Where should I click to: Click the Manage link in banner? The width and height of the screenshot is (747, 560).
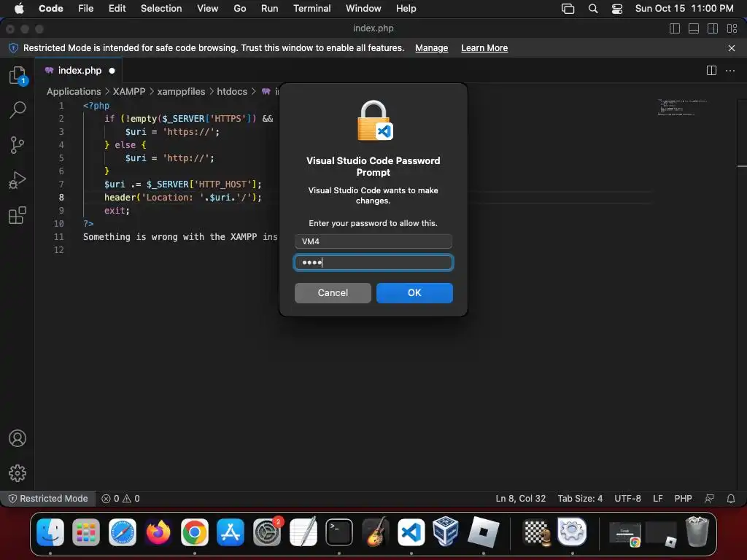click(432, 48)
